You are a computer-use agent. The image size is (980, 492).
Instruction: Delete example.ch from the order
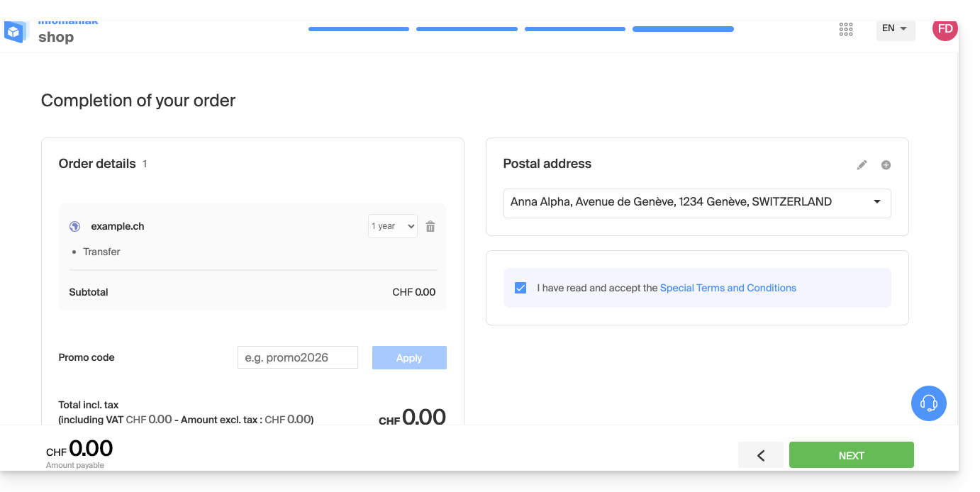pyautogui.click(x=430, y=227)
